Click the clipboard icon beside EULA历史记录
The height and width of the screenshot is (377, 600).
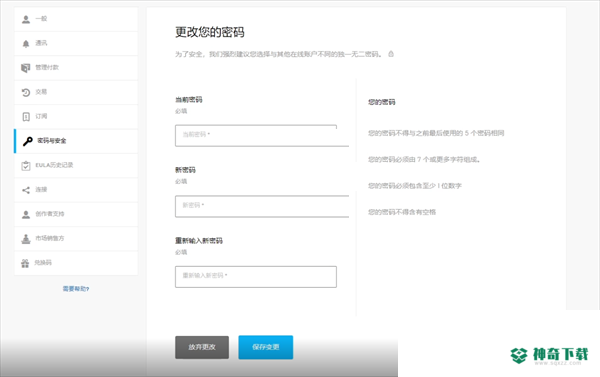pyautogui.click(x=26, y=165)
